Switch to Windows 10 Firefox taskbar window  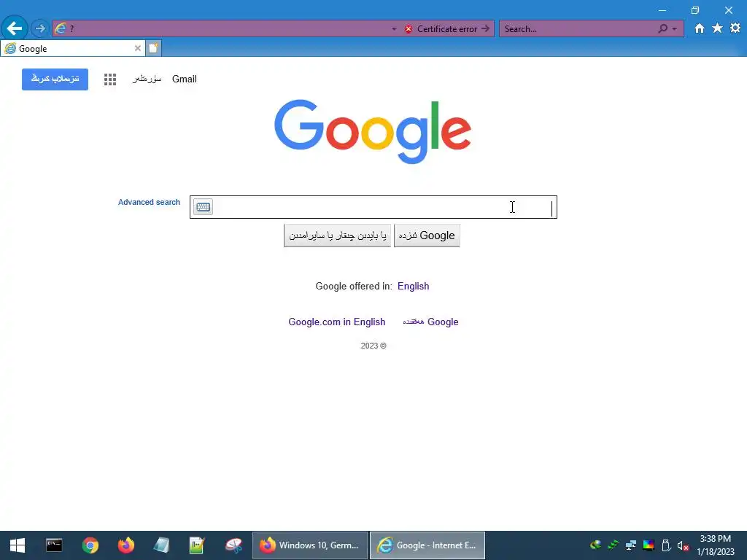pyautogui.click(x=309, y=545)
